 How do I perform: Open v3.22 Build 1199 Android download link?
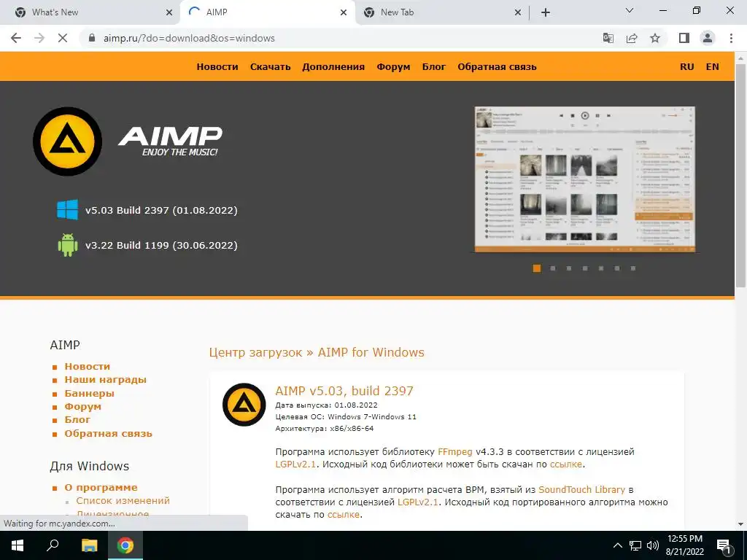(161, 245)
